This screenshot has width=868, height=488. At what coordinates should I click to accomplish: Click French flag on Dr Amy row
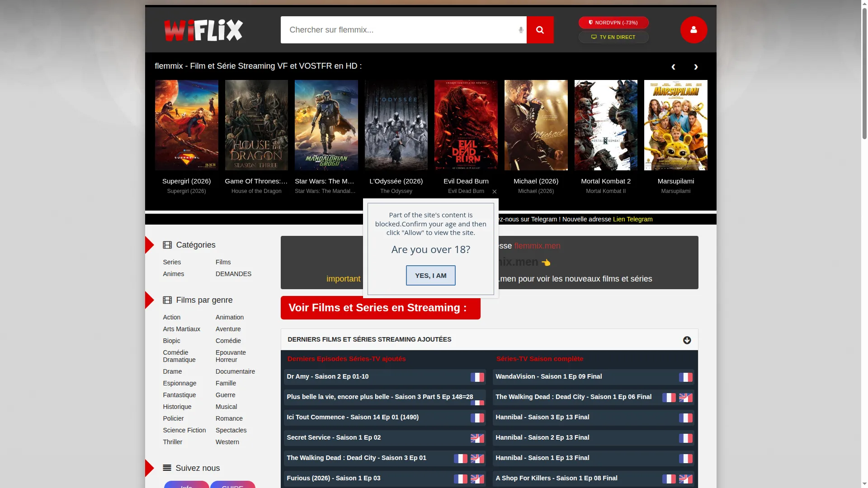[477, 377]
